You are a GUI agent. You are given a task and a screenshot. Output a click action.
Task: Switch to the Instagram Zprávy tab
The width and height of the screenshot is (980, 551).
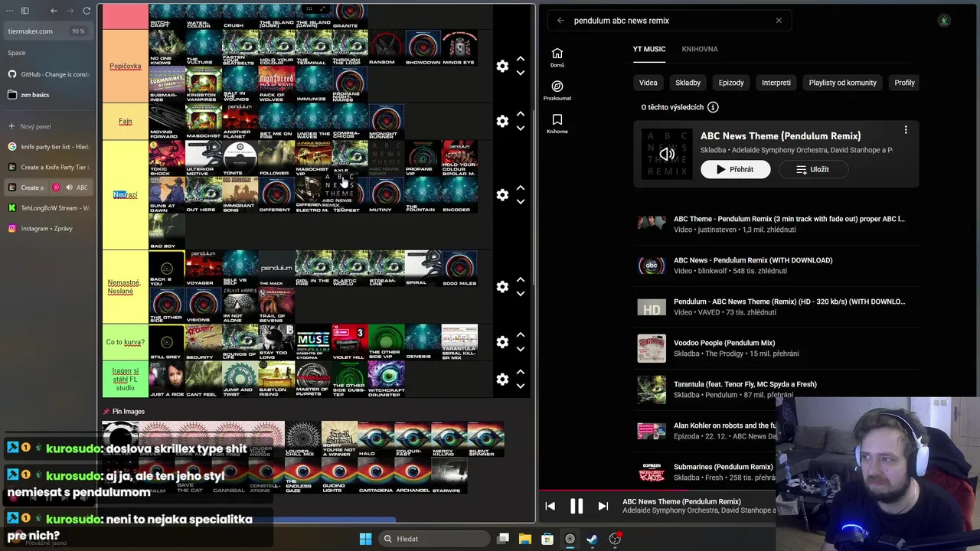(x=47, y=228)
